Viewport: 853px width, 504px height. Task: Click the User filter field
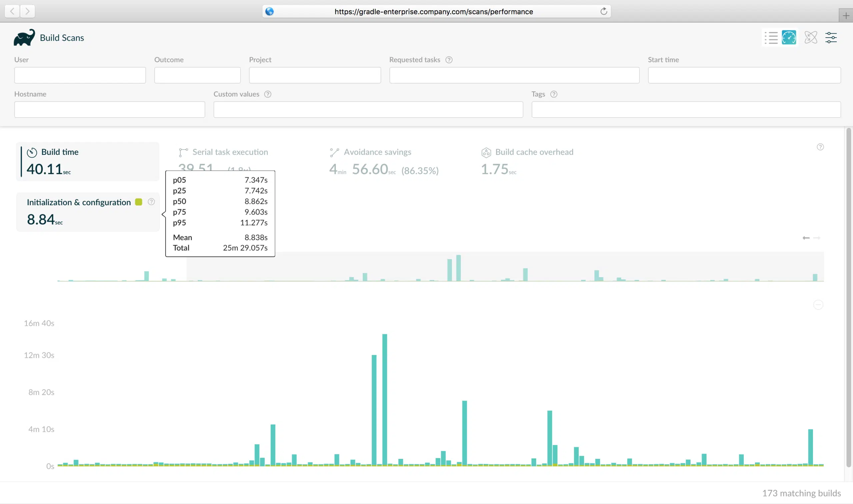pyautogui.click(x=80, y=75)
